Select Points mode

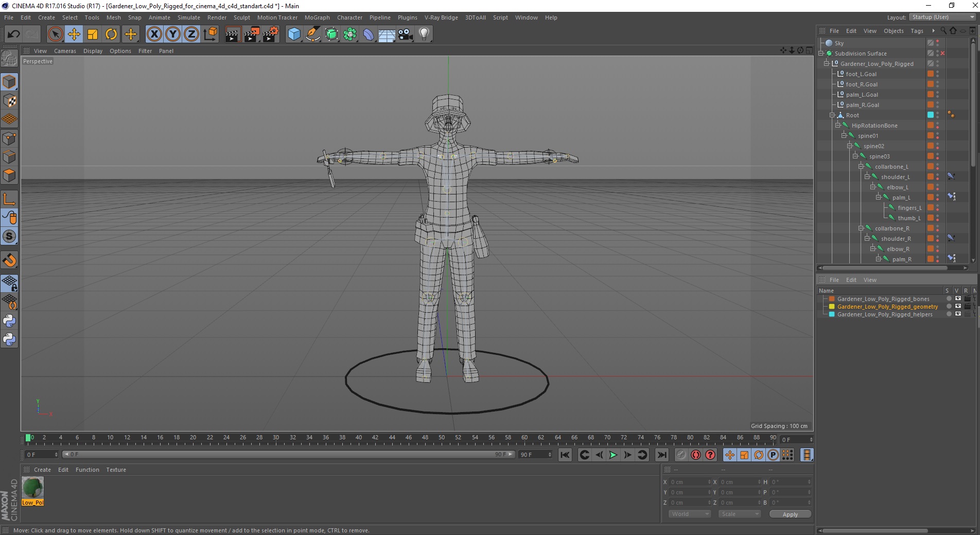click(9, 138)
